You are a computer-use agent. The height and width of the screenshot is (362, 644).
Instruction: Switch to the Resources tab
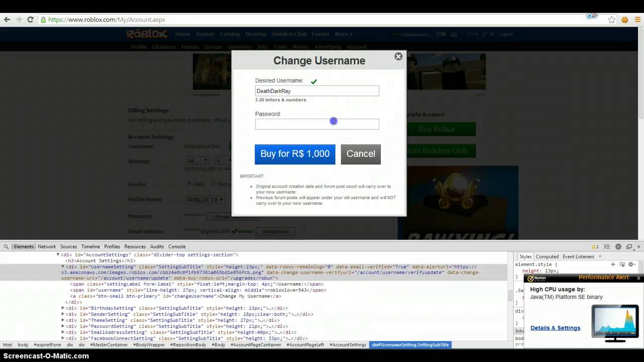pyautogui.click(x=135, y=247)
